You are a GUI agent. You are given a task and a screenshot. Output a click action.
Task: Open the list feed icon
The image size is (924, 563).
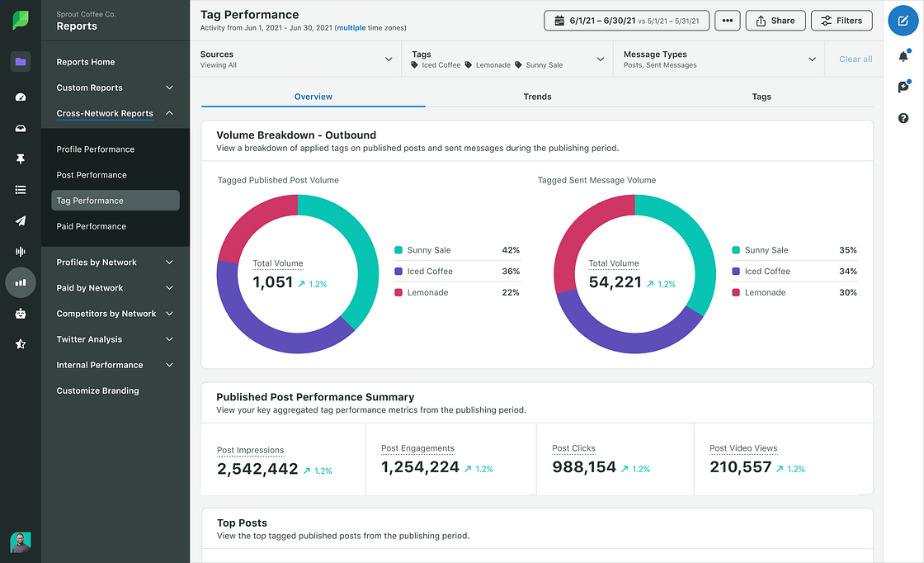[x=21, y=190]
